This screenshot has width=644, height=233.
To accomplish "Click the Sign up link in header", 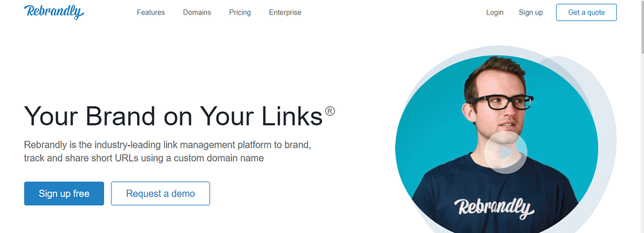I will [x=531, y=13].
